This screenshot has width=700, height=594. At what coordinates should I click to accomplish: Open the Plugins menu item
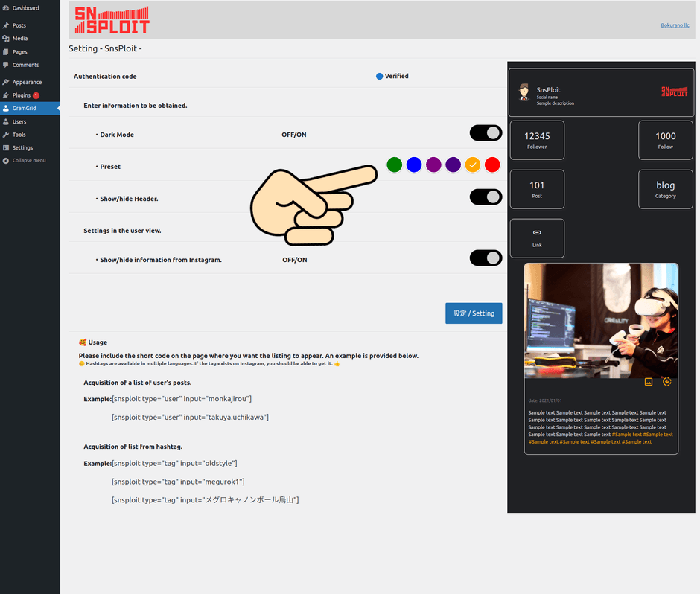click(x=22, y=95)
